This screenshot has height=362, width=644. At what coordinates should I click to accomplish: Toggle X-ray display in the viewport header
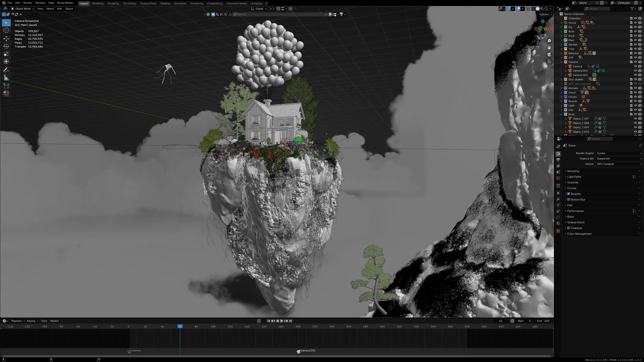(528, 9)
